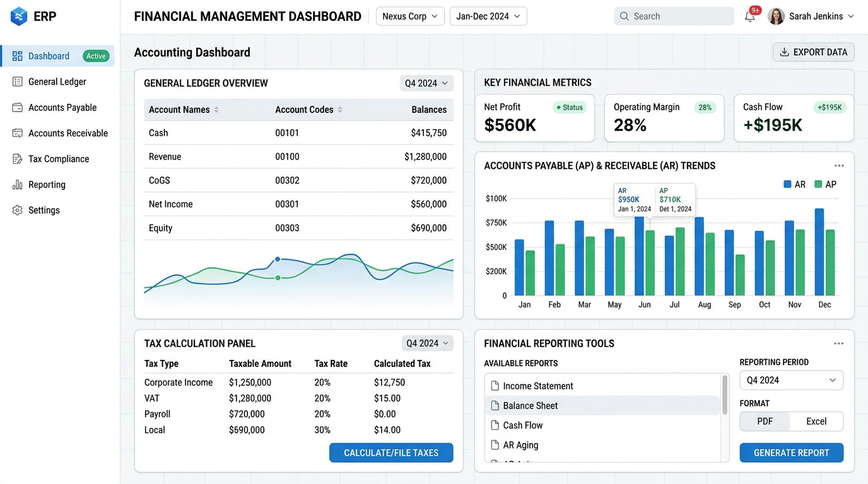Open the Reporting Period Q4 2024 dropdown
868x484 pixels.
pyautogui.click(x=792, y=381)
